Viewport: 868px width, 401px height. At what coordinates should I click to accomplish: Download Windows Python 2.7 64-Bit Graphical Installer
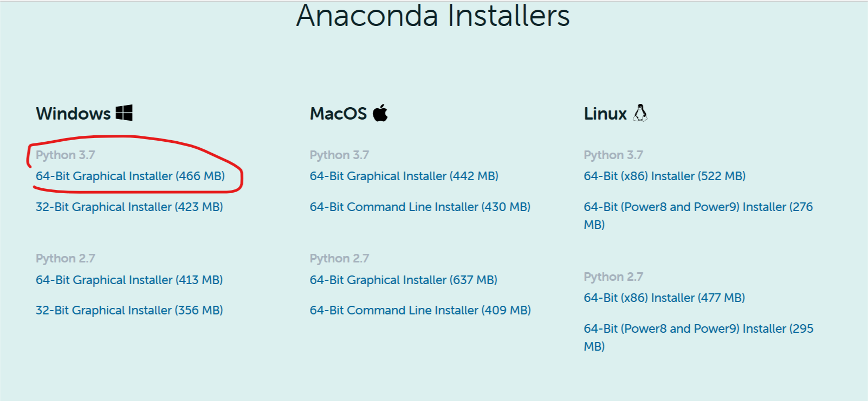point(129,280)
